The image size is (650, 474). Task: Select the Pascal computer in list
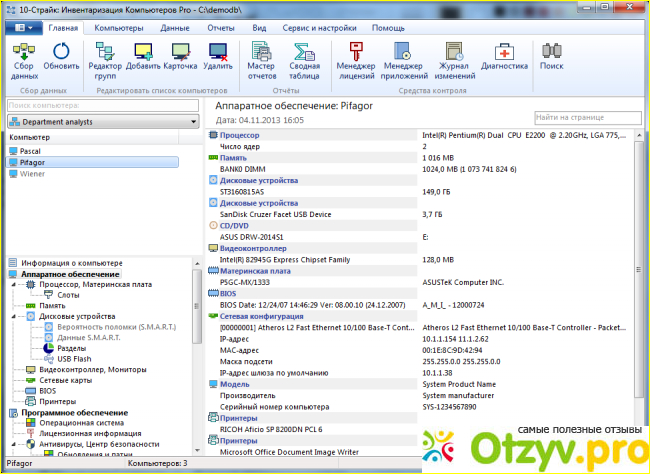(30, 150)
